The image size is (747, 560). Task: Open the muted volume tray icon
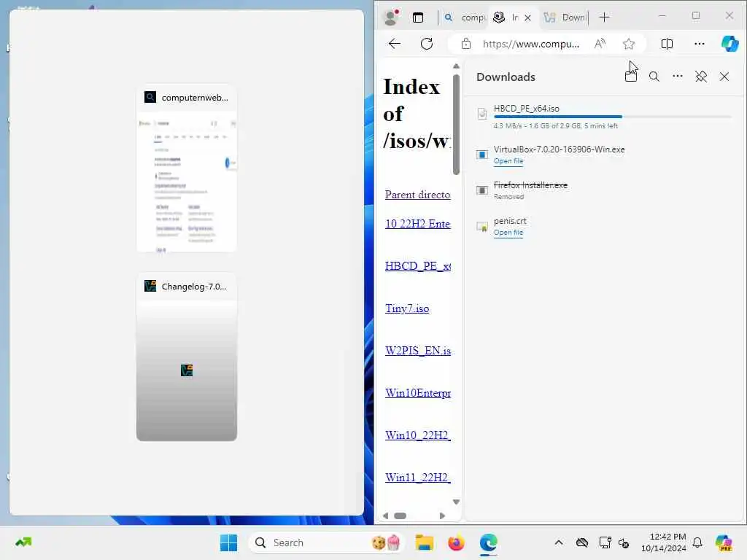tap(624, 542)
